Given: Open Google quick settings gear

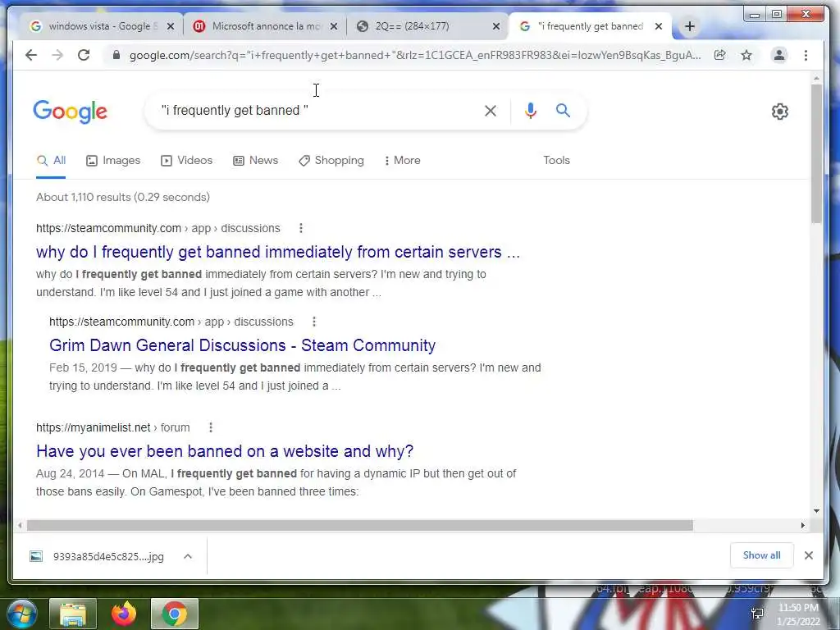Looking at the screenshot, I should tap(780, 112).
